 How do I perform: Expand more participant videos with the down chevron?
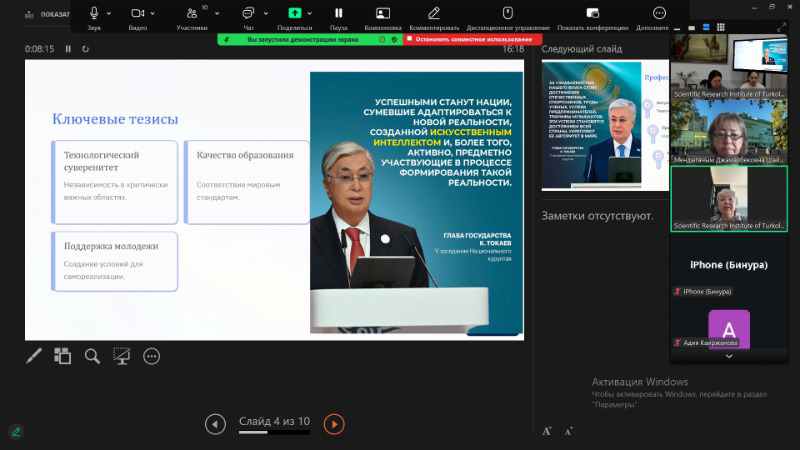coord(728,356)
